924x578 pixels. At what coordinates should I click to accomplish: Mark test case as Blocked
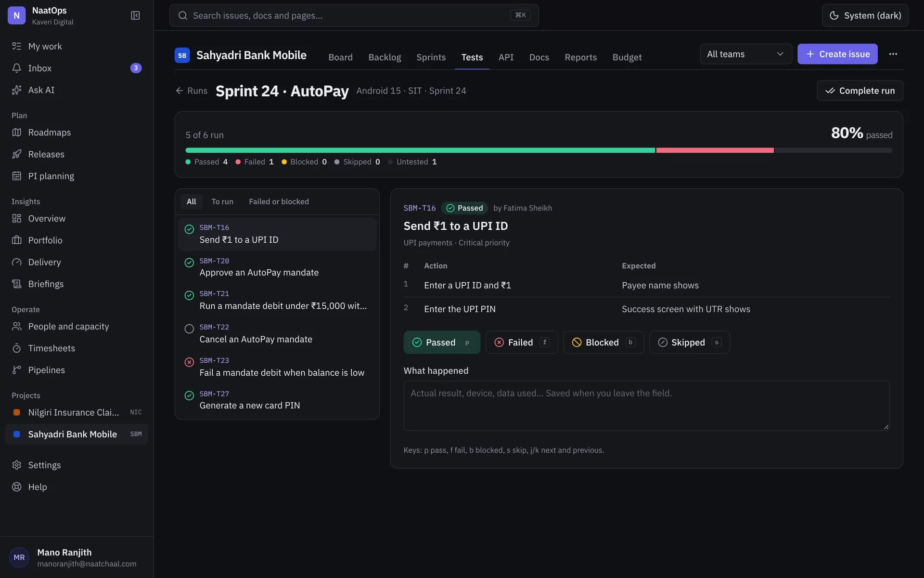(x=603, y=342)
